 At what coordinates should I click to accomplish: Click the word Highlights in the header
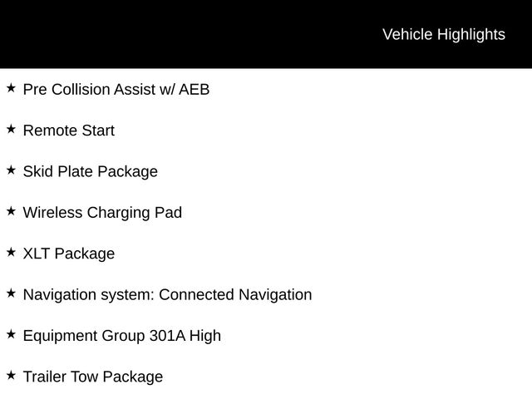[471, 35]
